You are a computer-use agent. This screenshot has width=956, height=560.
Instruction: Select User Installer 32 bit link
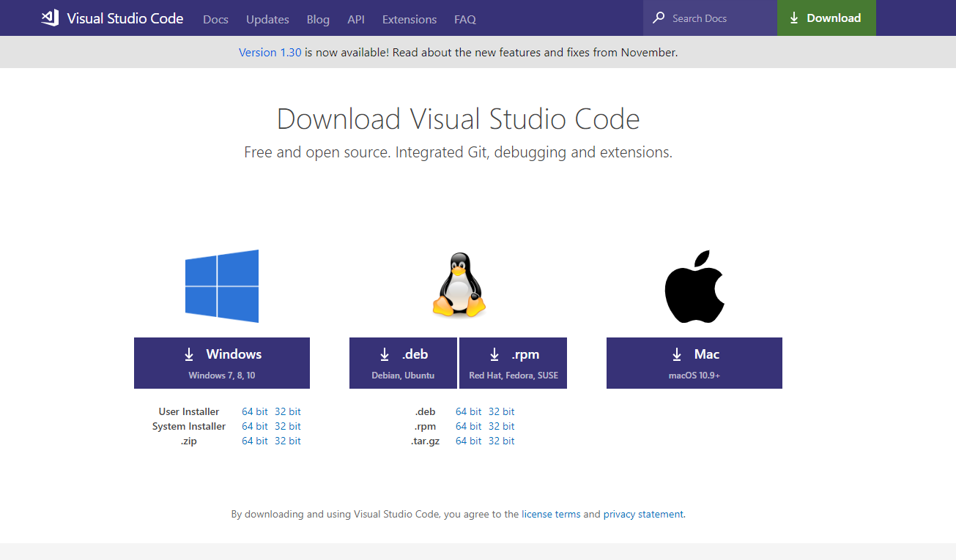click(x=288, y=411)
